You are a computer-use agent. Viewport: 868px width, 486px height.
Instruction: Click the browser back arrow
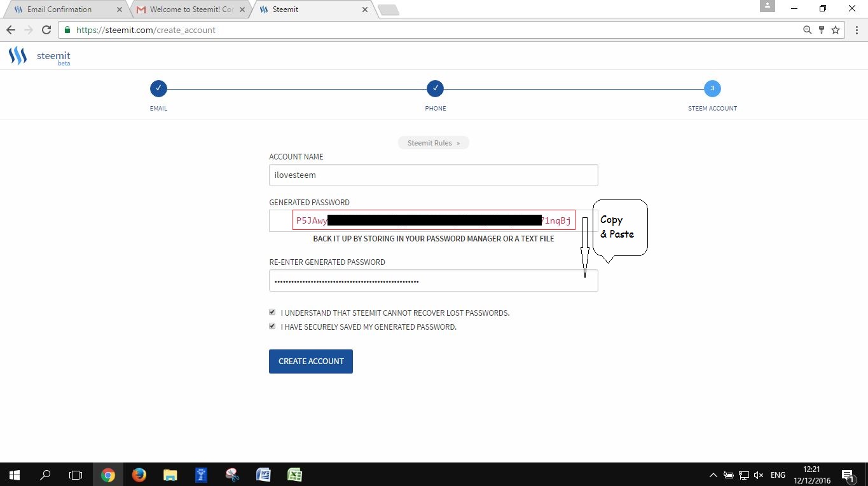click(11, 30)
